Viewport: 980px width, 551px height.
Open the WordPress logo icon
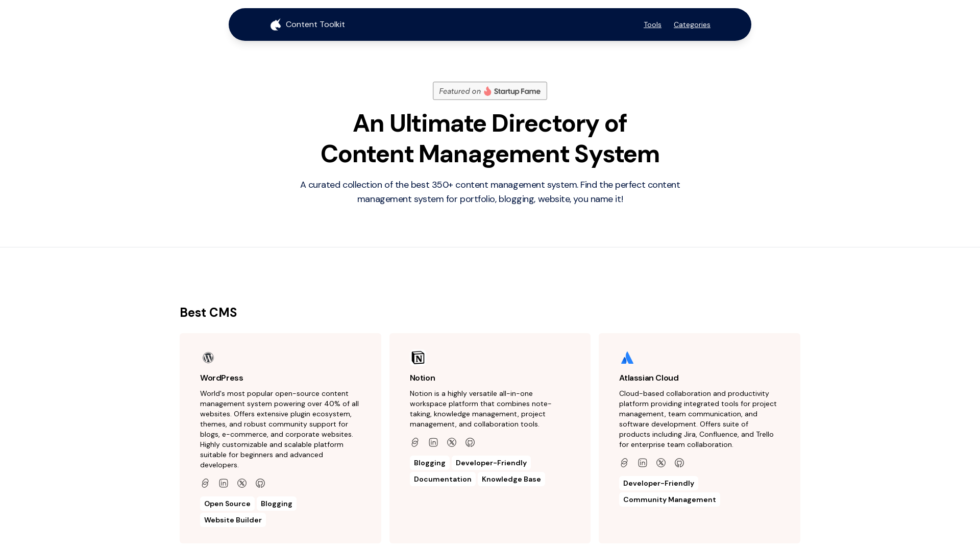(x=208, y=358)
